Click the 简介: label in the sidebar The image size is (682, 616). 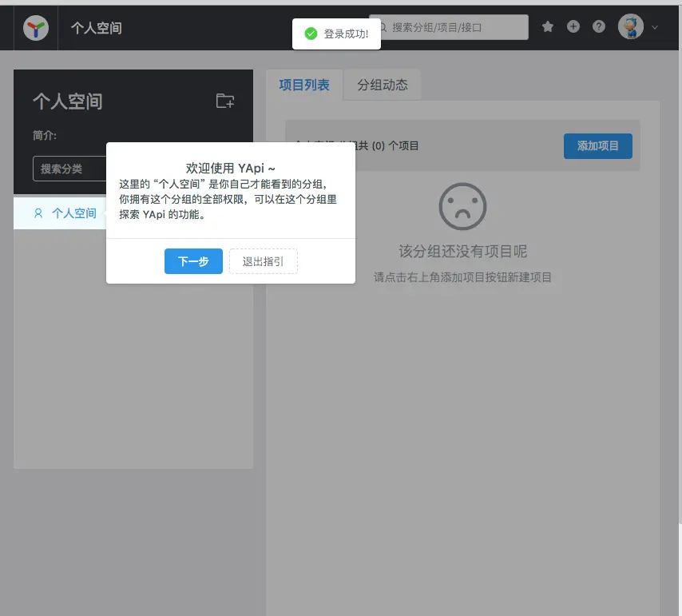(x=45, y=136)
